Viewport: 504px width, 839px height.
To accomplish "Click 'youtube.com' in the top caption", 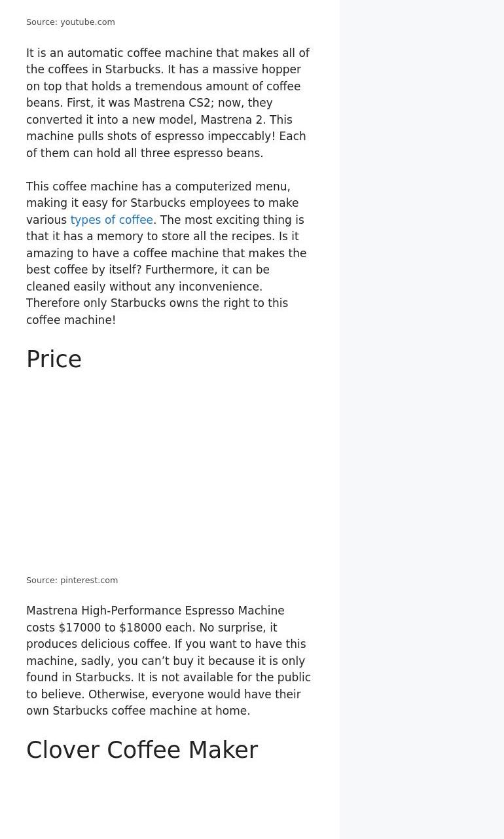I will (x=88, y=22).
